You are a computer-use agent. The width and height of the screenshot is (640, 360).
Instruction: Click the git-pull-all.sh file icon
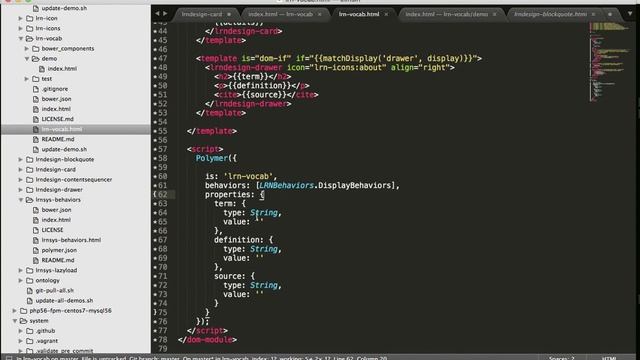29,291
